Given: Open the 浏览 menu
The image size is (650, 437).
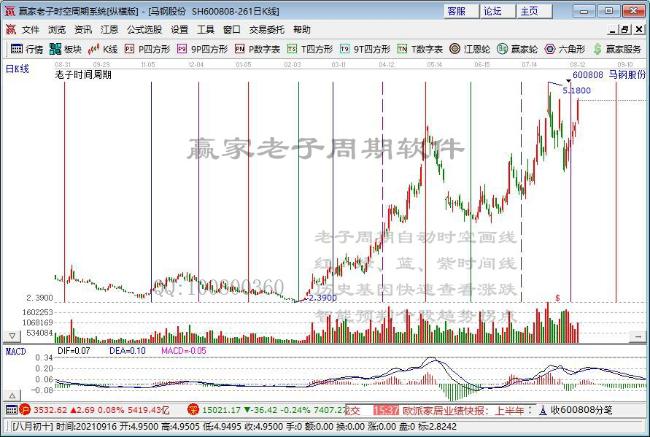Looking at the screenshot, I should tap(57, 29).
